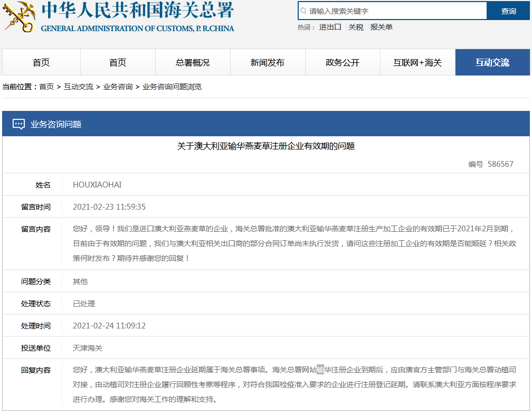
Task: Switch to the 新闻发布 navigation tab
Action: click(268, 62)
